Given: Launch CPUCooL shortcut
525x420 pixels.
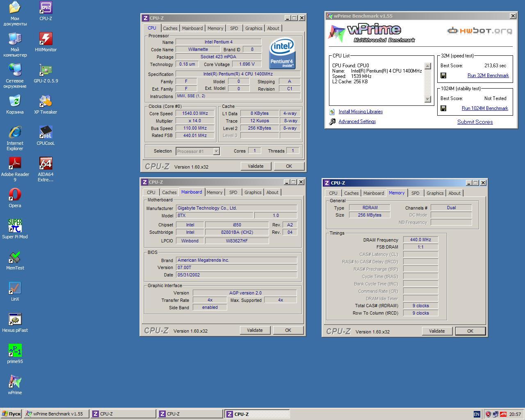Looking at the screenshot, I should click(x=46, y=135).
